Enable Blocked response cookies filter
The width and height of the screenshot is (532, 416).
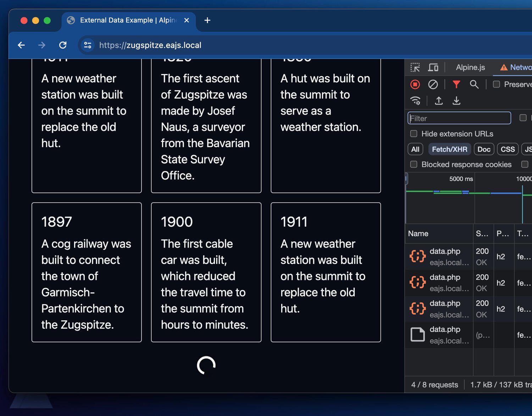pyautogui.click(x=414, y=164)
